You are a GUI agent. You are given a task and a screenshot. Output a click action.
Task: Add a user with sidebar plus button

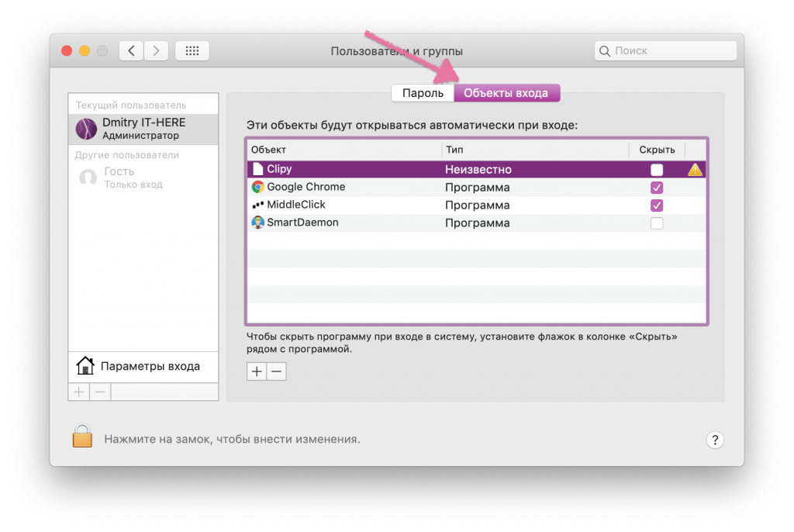(x=79, y=392)
